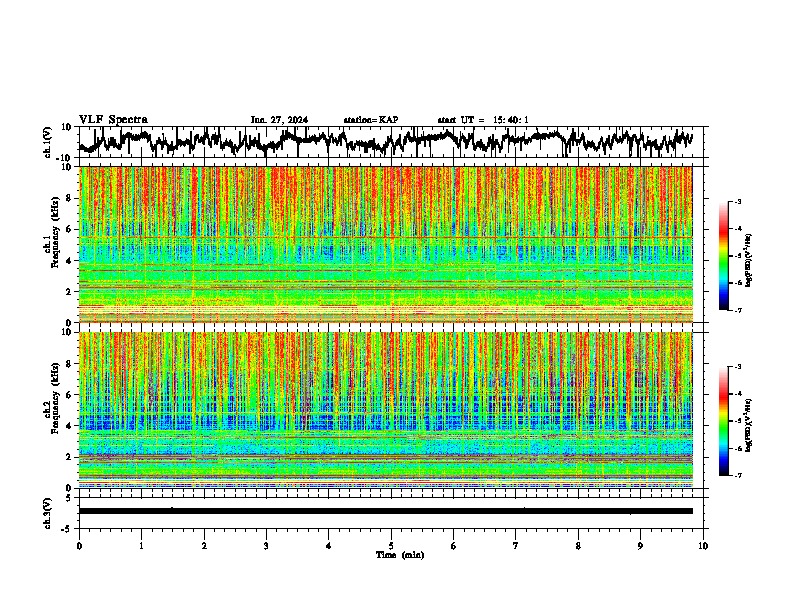Click the "-3" label on ch.2 colorbar
The width and height of the screenshot is (792, 612).
coord(737,367)
